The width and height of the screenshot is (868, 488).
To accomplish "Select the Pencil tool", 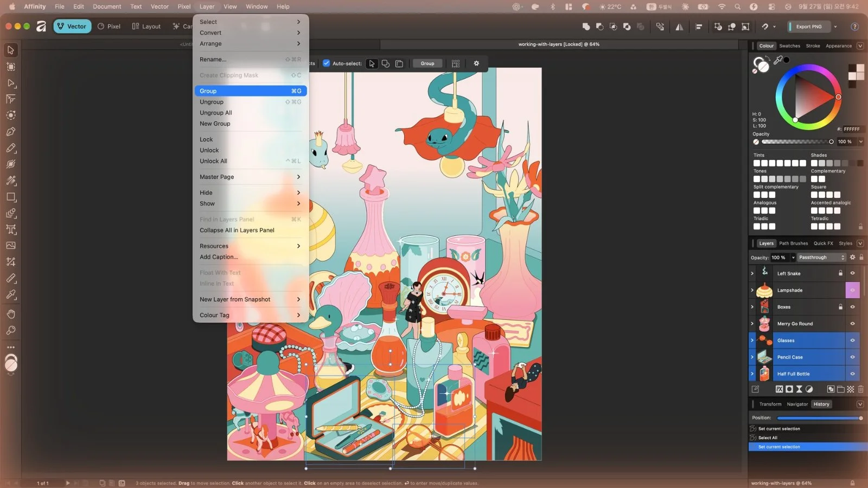I will pos(11,148).
